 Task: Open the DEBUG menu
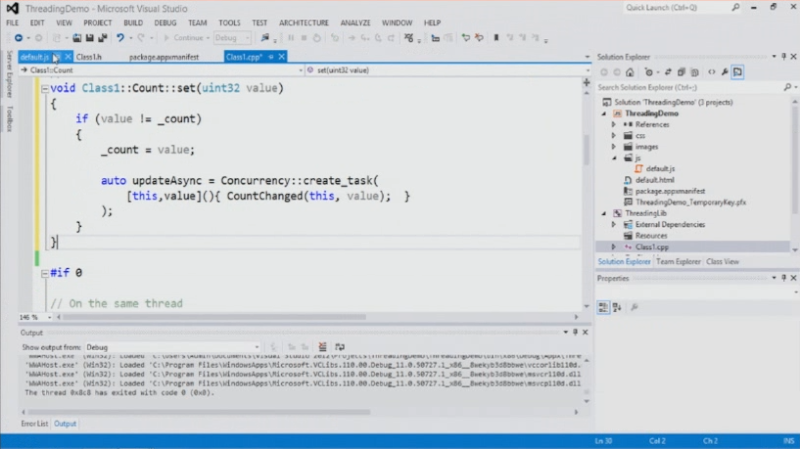point(165,23)
